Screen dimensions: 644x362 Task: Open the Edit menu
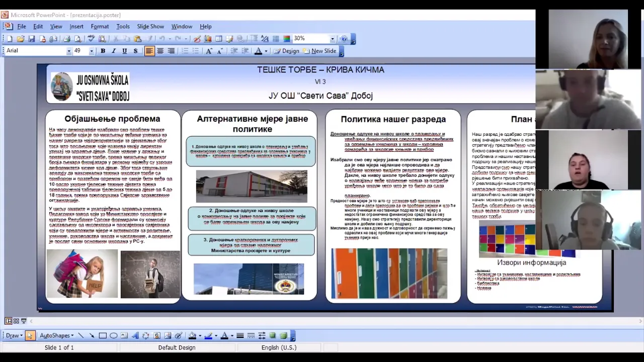click(x=38, y=26)
